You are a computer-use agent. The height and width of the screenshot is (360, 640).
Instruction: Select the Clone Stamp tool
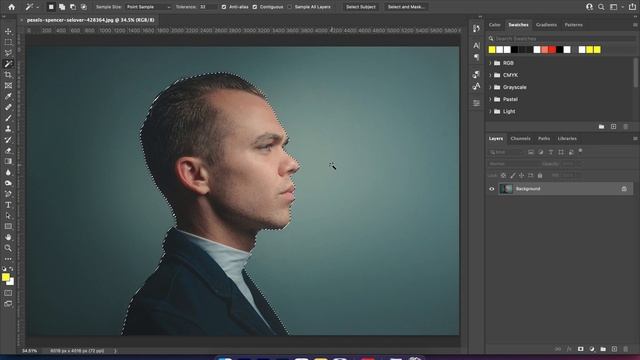coord(8,129)
